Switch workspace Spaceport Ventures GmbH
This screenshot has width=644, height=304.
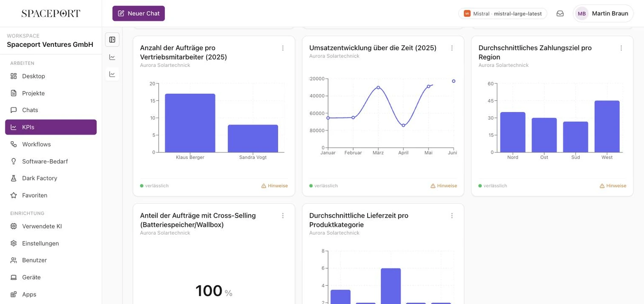pyautogui.click(x=50, y=40)
